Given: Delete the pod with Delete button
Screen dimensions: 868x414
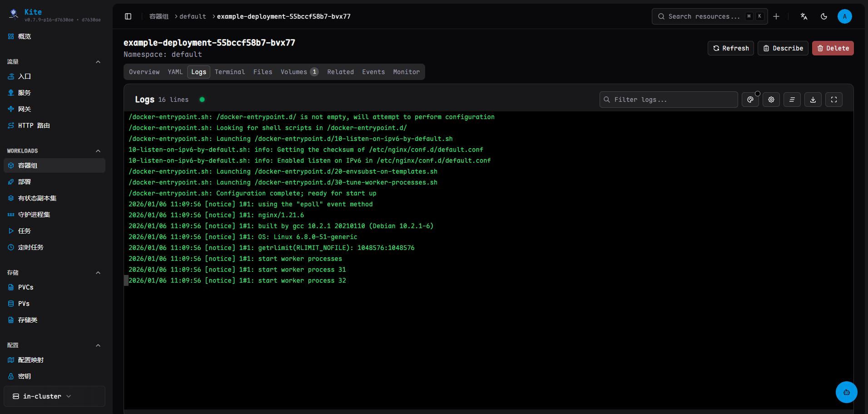Looking at the screenshot, I should click(x=833, y=48).
